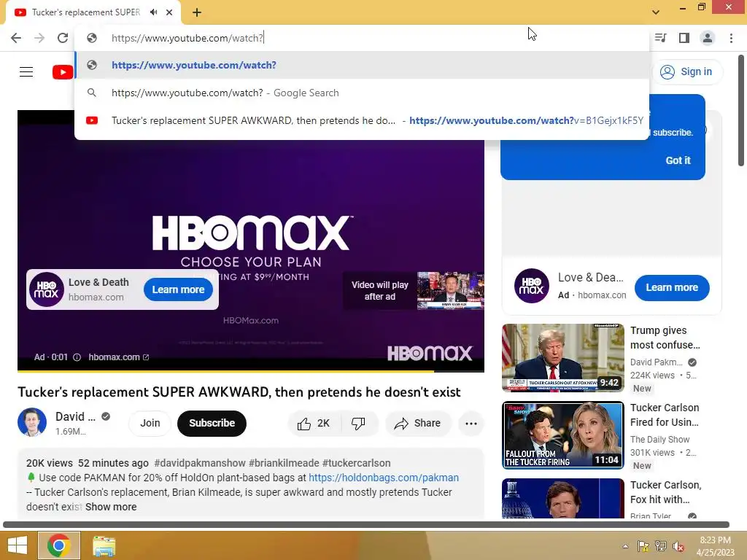Open Tucker Carlson, Fox hit with video thumbnail
This screenshot has height=560, width=747.
coord(563,498)
